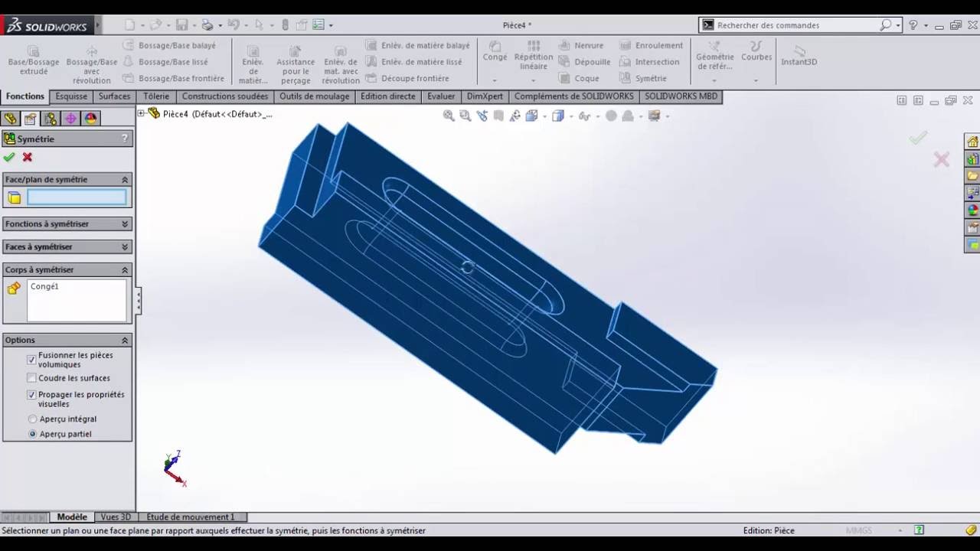
Task: Select Aperçu partiel radio button
Action: click(x=32, y=434)
